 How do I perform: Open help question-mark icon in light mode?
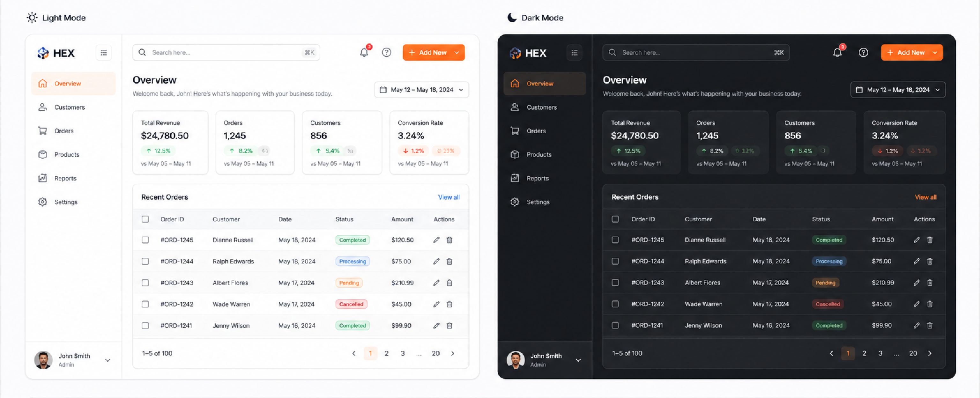pos(387,53)
